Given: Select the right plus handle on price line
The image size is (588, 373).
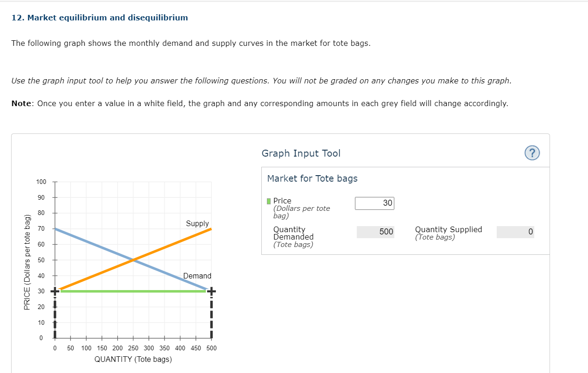Looking at the screenshot, I should [x=211, y=291].
